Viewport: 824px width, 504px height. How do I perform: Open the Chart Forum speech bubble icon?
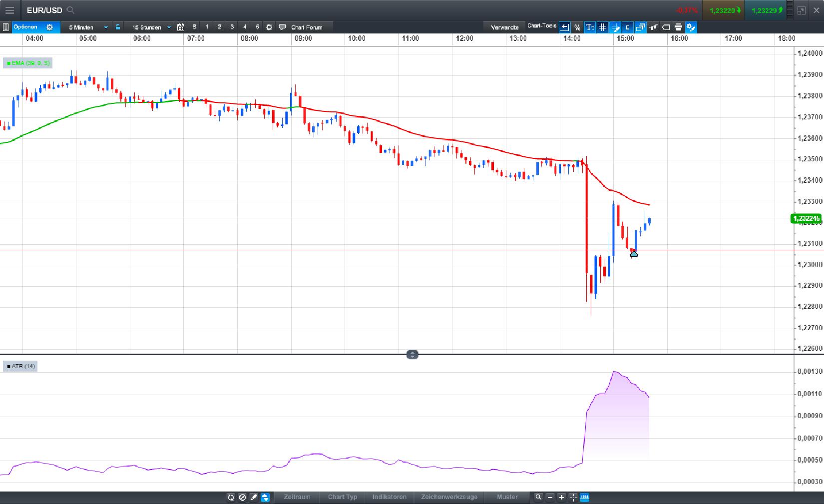point(283,27)
